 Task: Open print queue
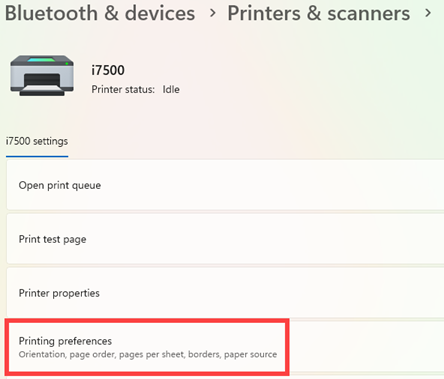point(225,185)
